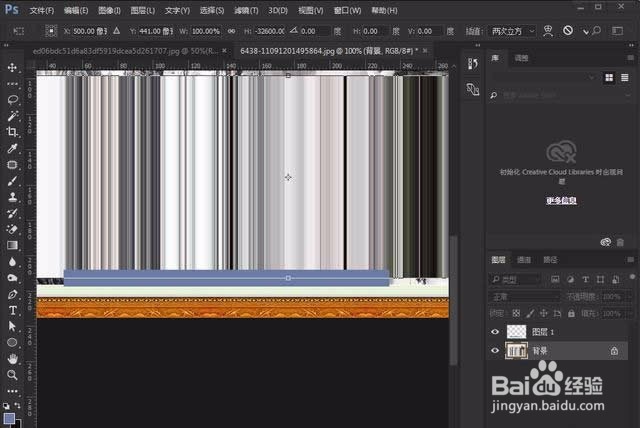This screenshot has height=428, width=640.
Task: Swap foreground and background colors
Action: tap(18, 405)
